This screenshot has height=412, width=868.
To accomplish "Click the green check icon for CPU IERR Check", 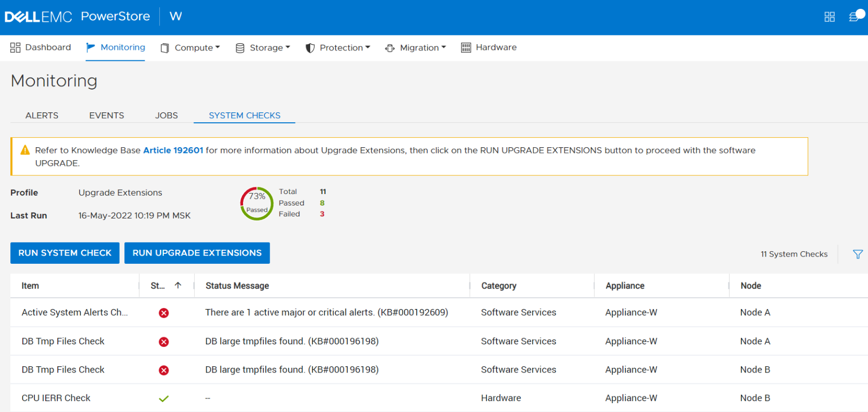I will [x=164, y=398].
